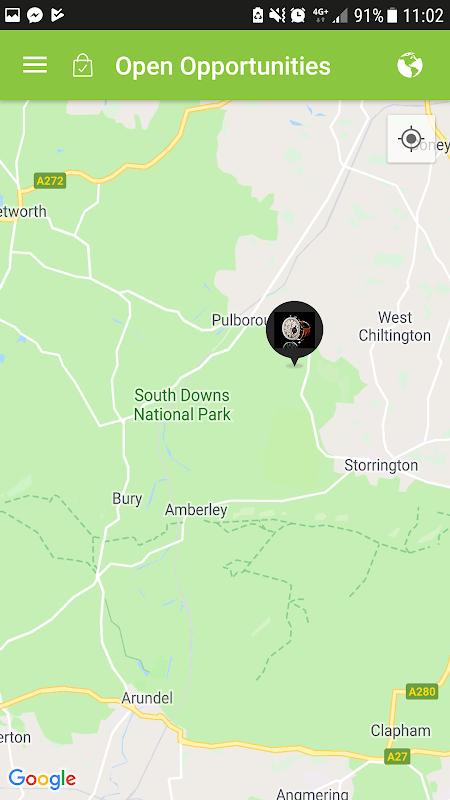This screenshot has width=450, height=800.
Task: Tap the A280 road badge
Action: coord(422,692)
